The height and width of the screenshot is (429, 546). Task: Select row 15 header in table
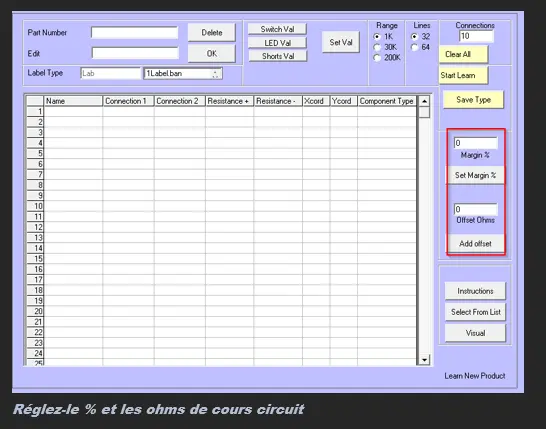click(35, 259)
